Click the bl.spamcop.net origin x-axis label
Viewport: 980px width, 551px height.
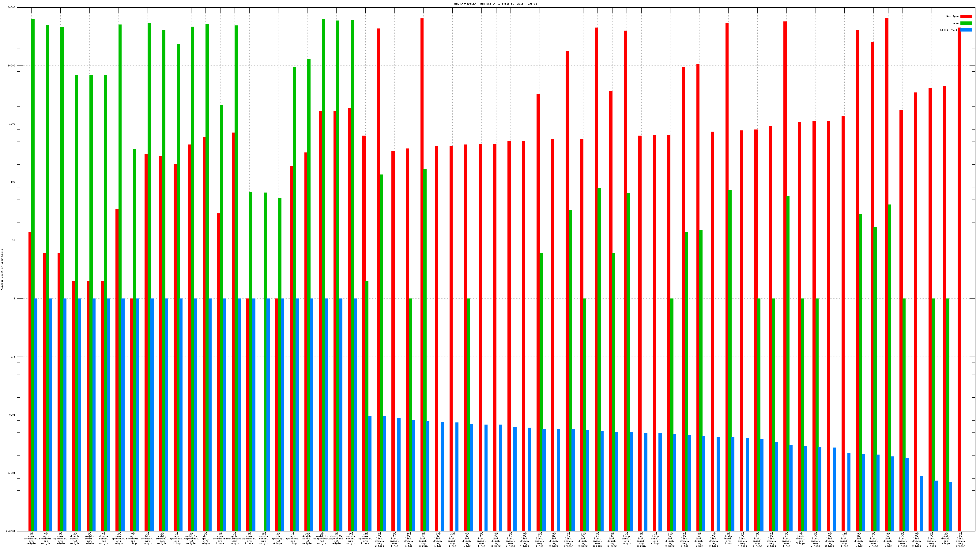148,539
